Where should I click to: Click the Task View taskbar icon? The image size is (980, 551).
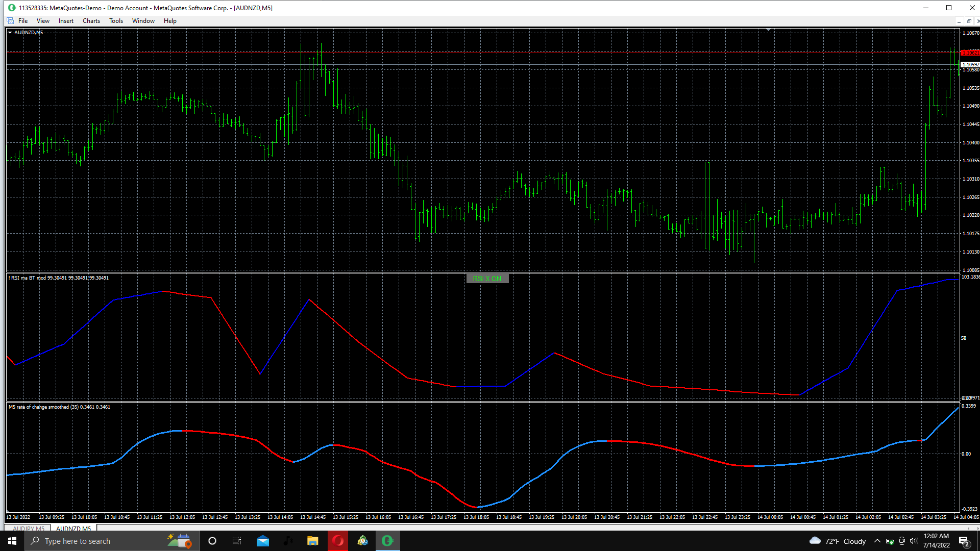237,541
